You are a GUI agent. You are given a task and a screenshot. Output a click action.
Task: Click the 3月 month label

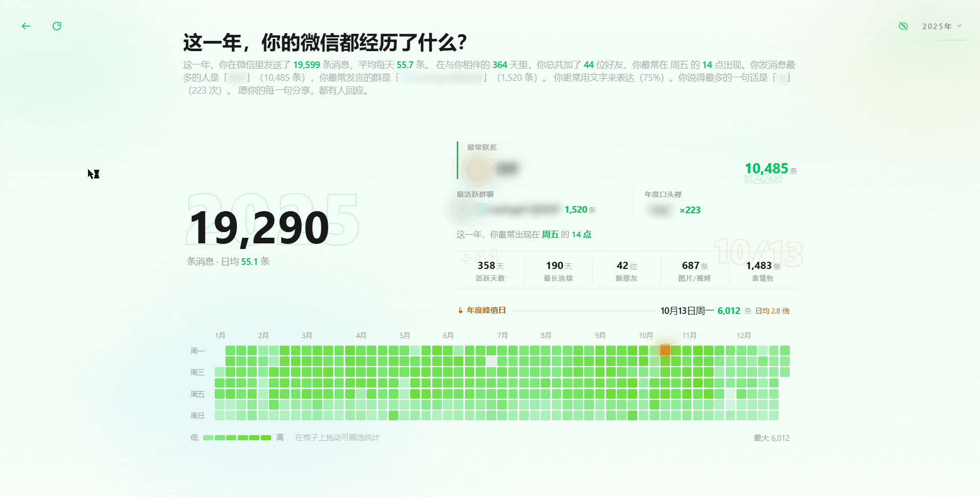pos(307,335)
